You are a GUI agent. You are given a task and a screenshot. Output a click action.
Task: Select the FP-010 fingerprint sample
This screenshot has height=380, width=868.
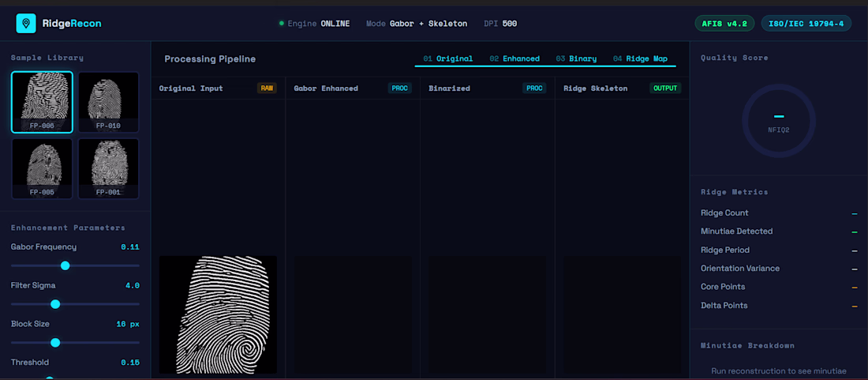pos(108,103)
